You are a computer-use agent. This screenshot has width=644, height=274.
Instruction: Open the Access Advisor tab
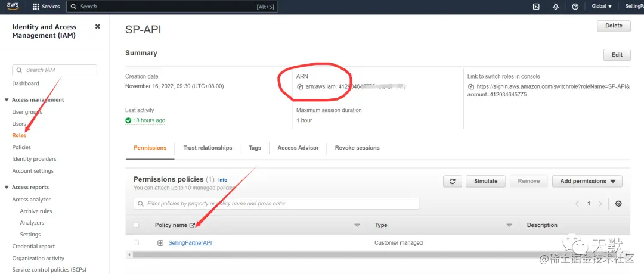[x=298, y=148]
